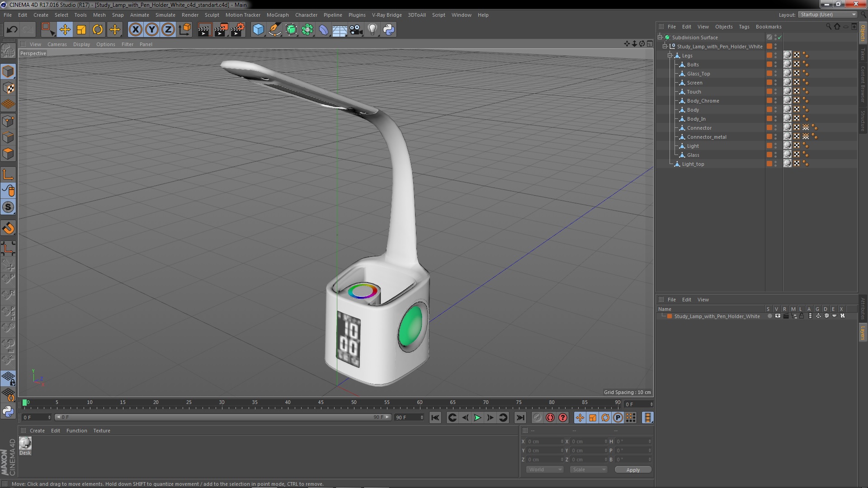Viewport: 868px width, 488px height.
Task: Toggle Position keyframe recording icon
Action: tap(580, 418)
